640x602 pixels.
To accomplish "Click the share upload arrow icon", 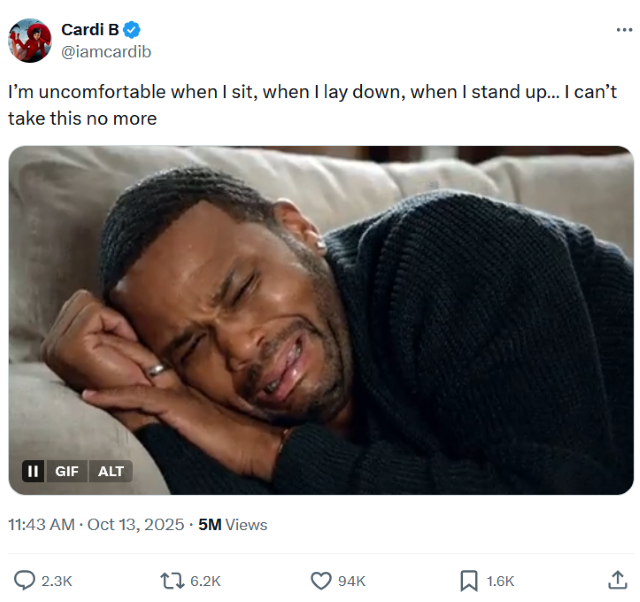I will [x=617, y=580].
